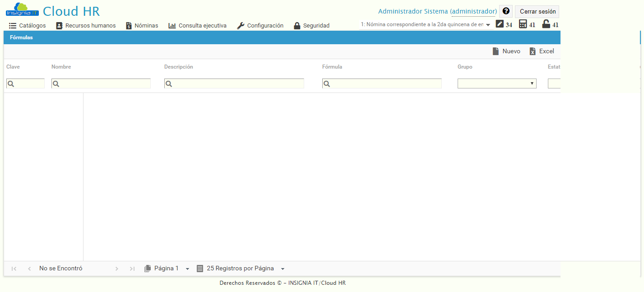Click the Nuevo button
Screen dimensions: 644x292
[x=506, y=51]
